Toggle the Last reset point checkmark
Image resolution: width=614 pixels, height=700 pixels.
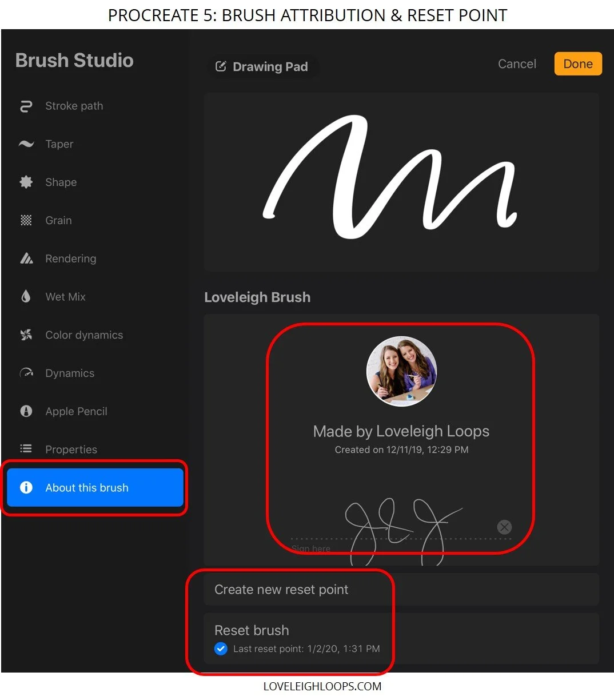click(x=221, y=649)
